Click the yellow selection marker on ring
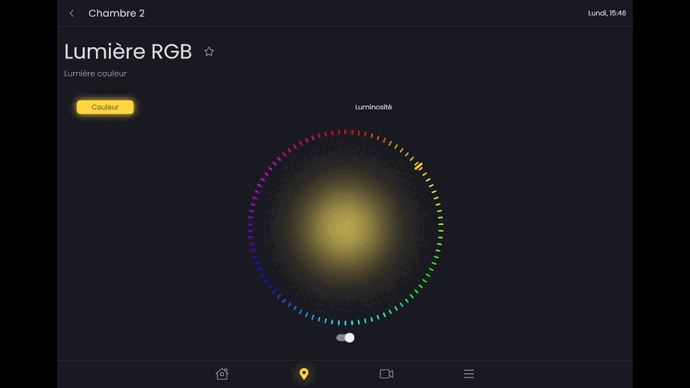 [x=418, y=166]
